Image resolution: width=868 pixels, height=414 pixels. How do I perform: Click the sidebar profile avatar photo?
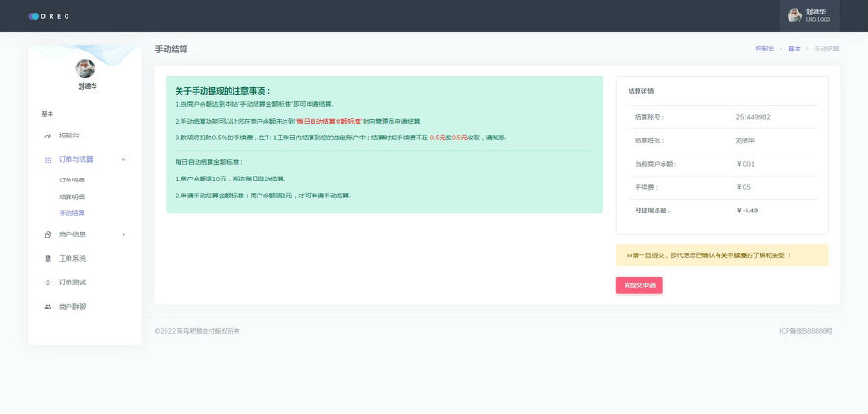[85, 69]
